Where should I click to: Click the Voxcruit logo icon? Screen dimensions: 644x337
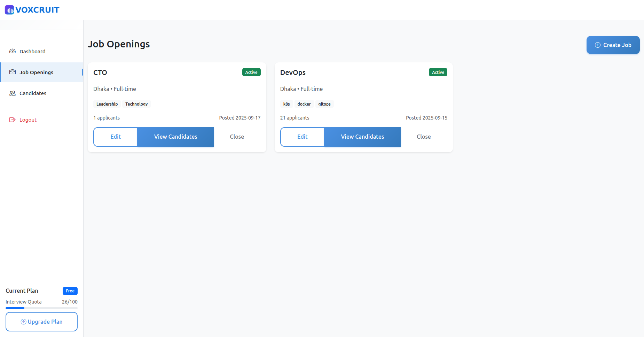pyautogui.click(x=9, y=10)
